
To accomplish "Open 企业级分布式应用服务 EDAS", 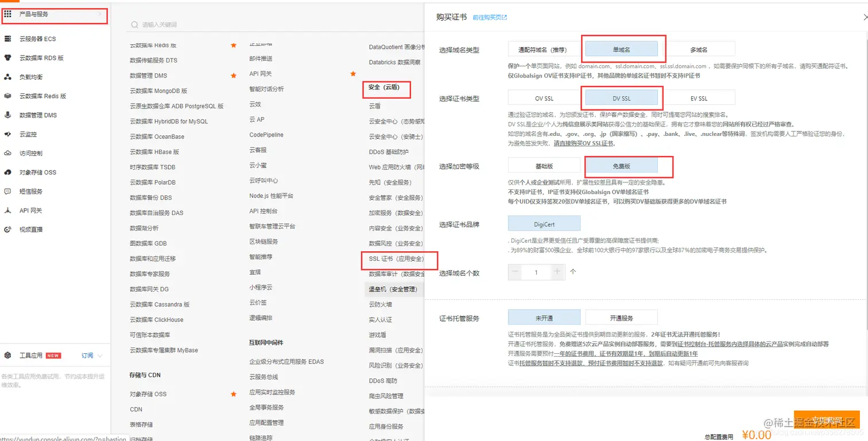I will [x=286, y=361].
